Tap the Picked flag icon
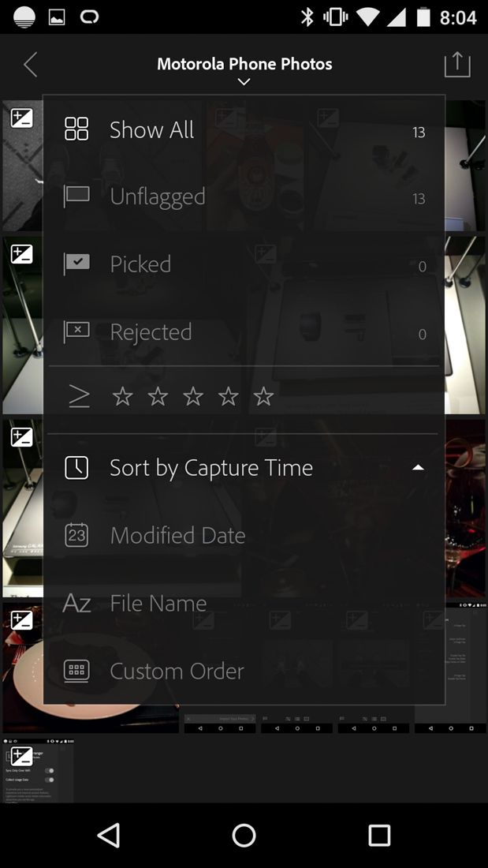Viewport: 488px width, 868px height. pos(76,264)
